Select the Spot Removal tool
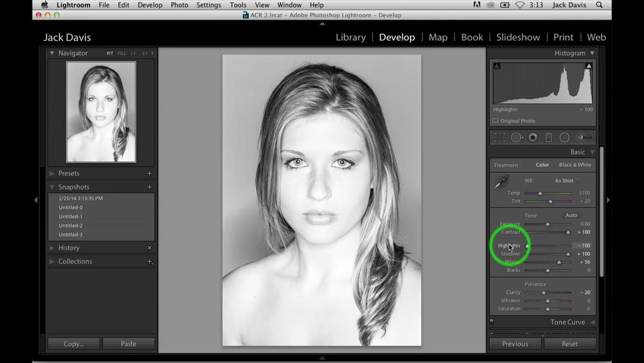644x363 pixels. point(517,137)
